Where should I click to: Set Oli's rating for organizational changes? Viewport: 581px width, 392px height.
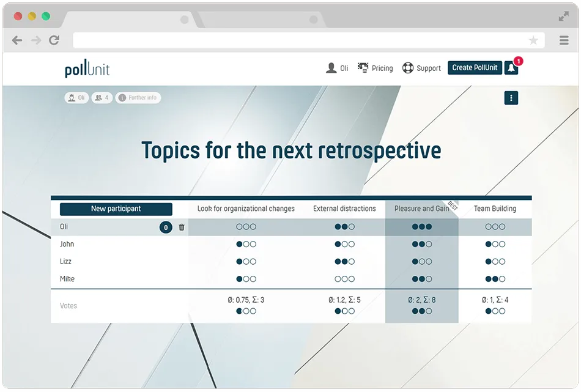(x=246, y=227)
